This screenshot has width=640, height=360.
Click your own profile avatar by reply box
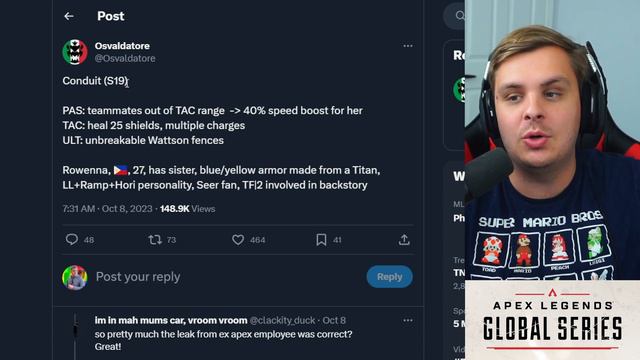[75, 278]
